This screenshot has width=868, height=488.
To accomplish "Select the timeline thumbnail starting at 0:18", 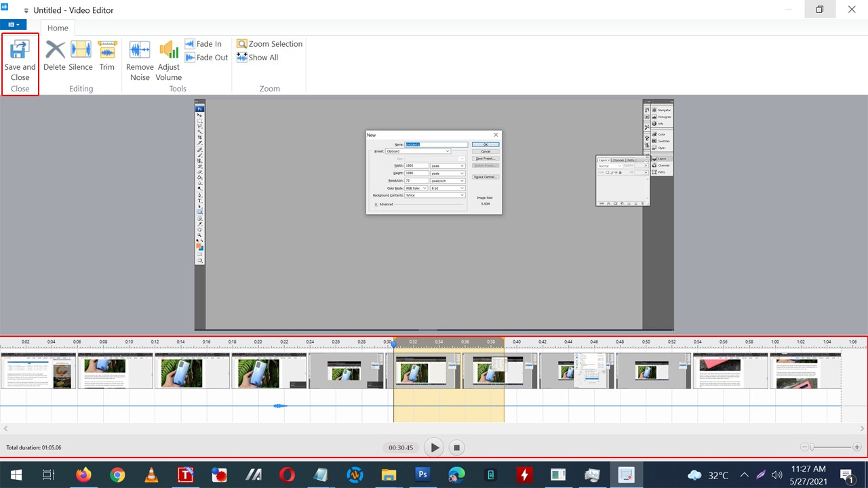I will click(x=269, y=370).
